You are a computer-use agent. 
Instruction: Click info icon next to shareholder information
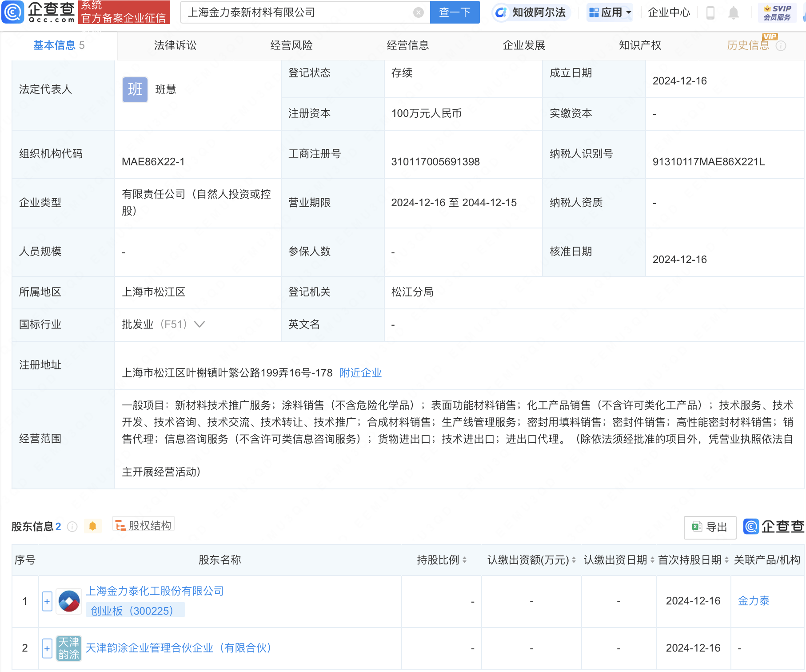pyautogui.click(x=72, y=527)
